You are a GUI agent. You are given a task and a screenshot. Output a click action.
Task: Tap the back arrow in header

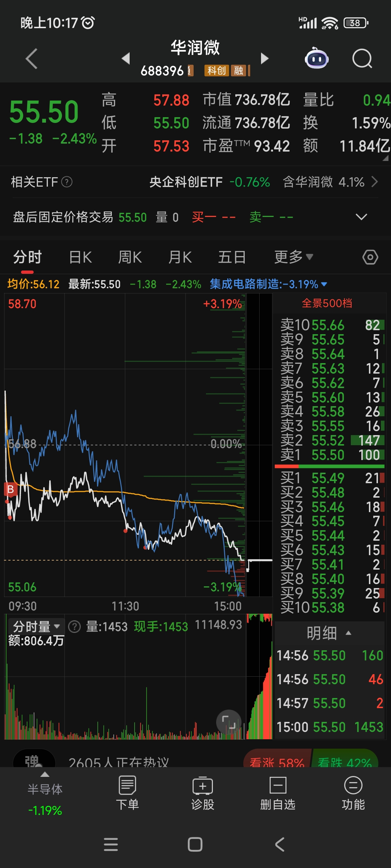pos(32,59)
